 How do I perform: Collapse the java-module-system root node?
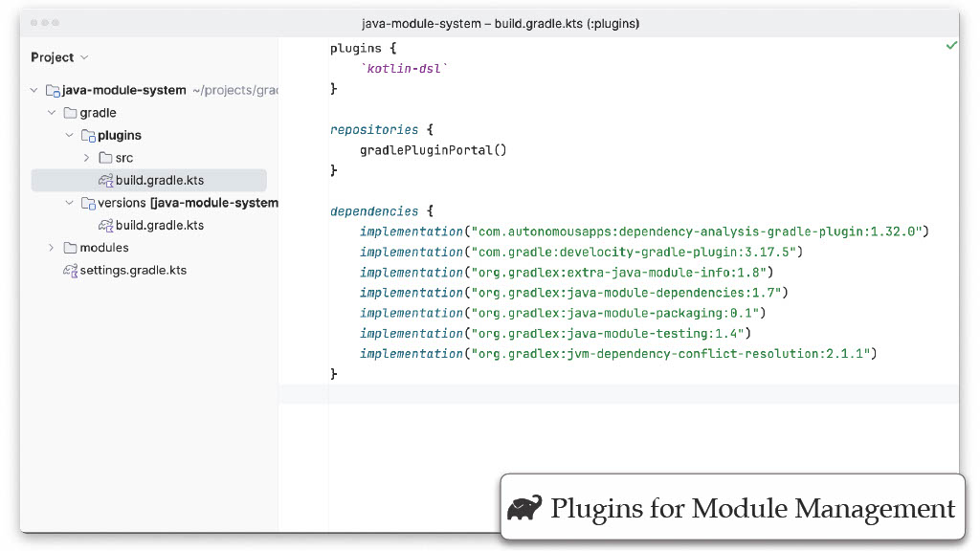coord(33,91)
